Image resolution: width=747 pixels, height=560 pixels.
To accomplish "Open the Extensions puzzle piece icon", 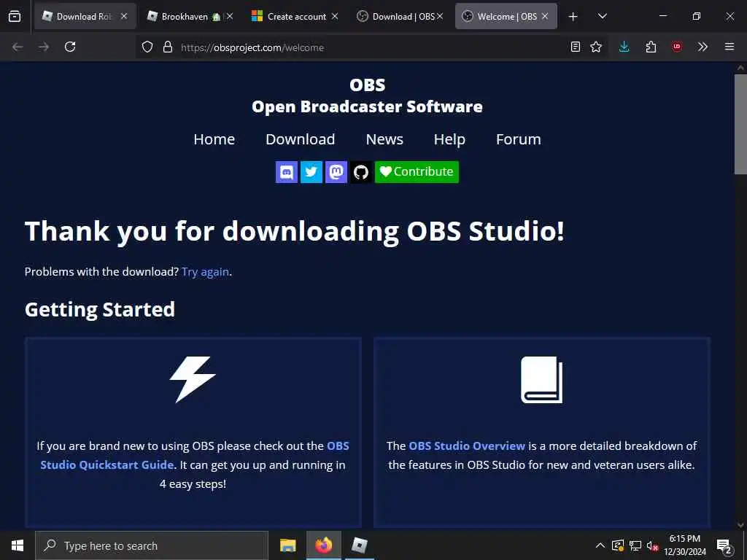I will tap(651, 47).
